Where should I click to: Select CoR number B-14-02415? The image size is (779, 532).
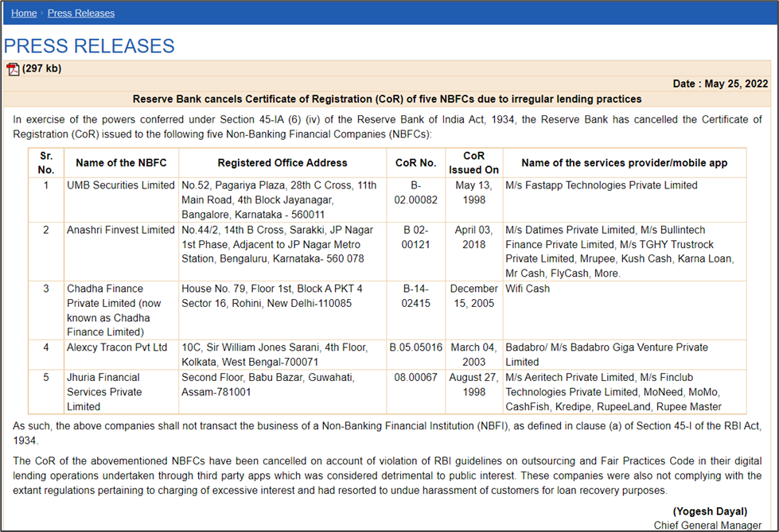coord(416,310)
